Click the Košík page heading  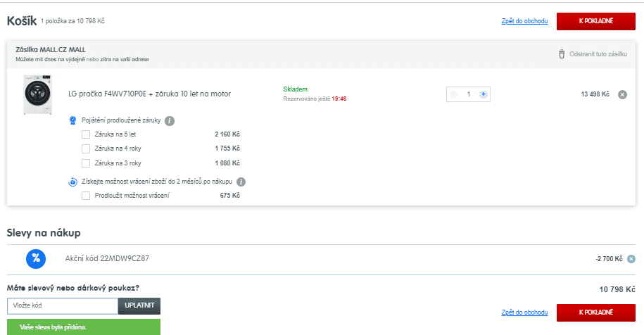click(x=22, y=21)
